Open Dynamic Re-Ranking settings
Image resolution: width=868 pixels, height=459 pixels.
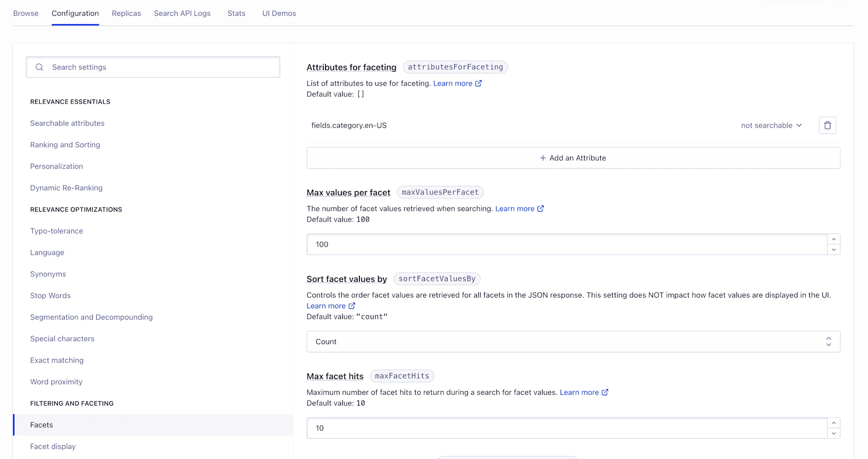point(66,188)
